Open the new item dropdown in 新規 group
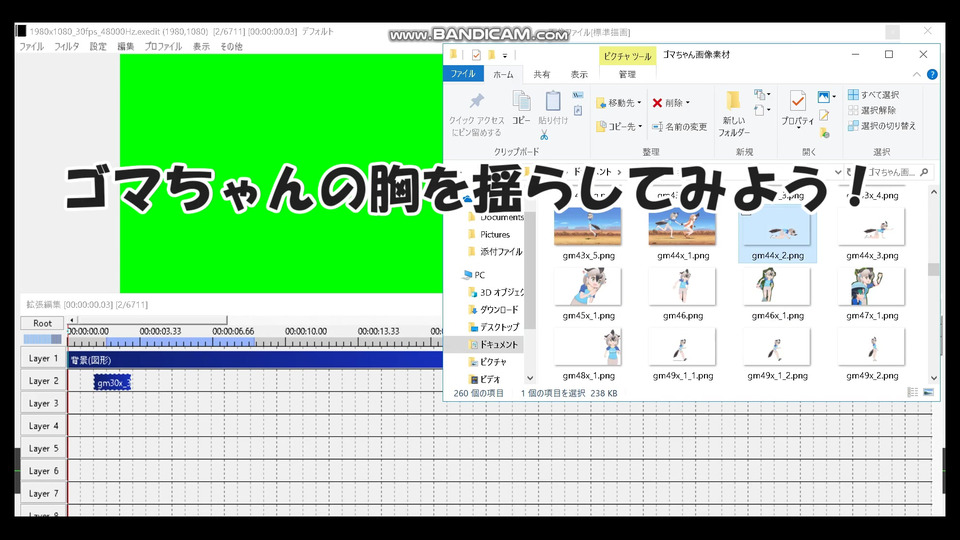The width and height of the screenshot is (960, 540). (762, 94)
